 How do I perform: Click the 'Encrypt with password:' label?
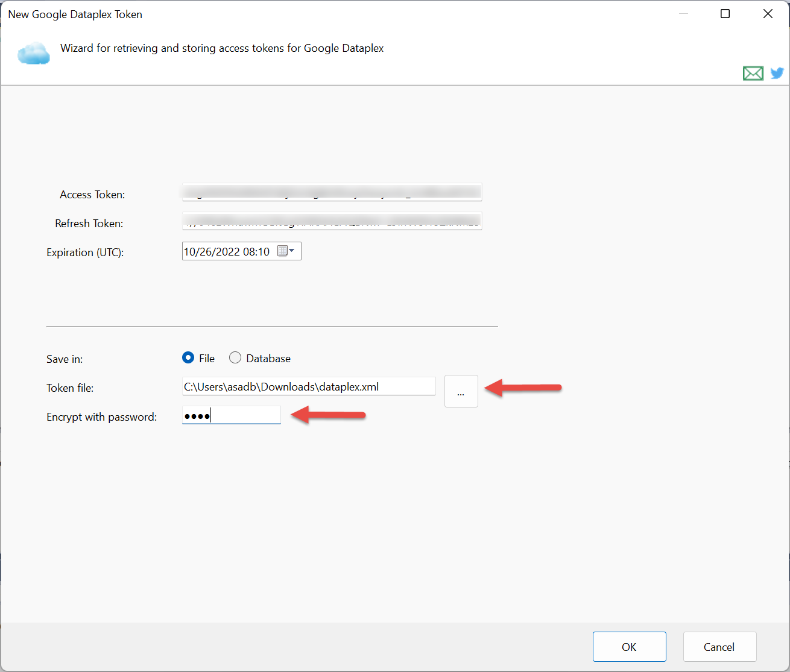(101, 417)
